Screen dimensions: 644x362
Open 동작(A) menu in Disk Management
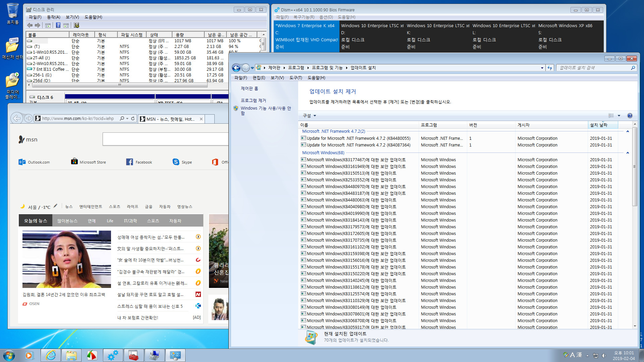pos(54,17)
